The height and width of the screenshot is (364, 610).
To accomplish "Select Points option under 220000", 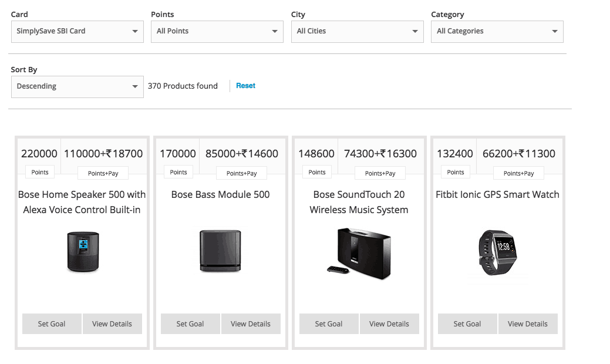I will [40, 172].
